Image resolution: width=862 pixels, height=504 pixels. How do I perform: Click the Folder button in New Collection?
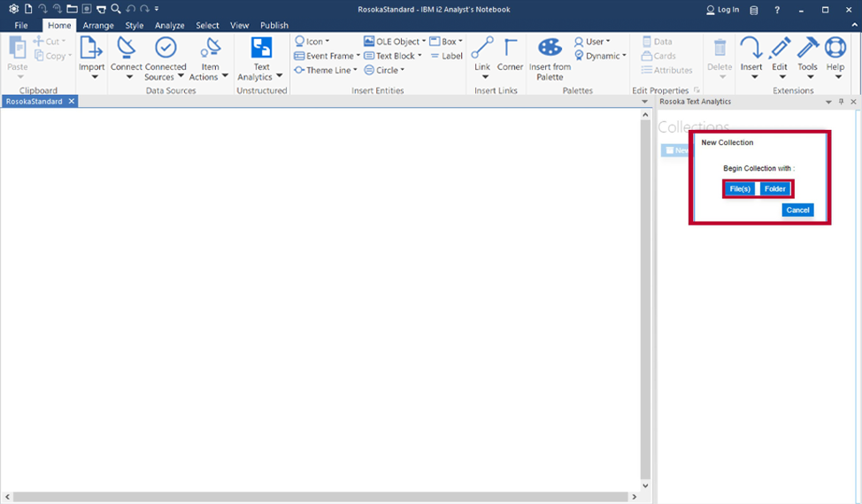tap(775, 189)
